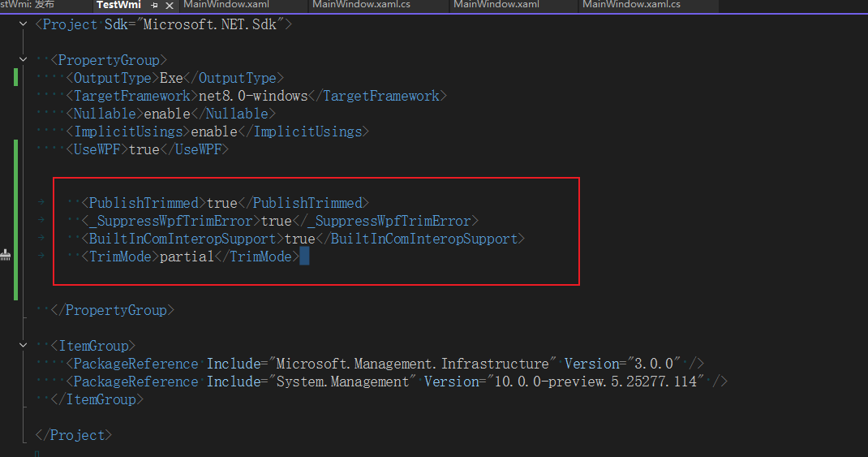This screenshot has height=457, width=868.
Task: Collapse the Project root node
Action: click(24, 24)
